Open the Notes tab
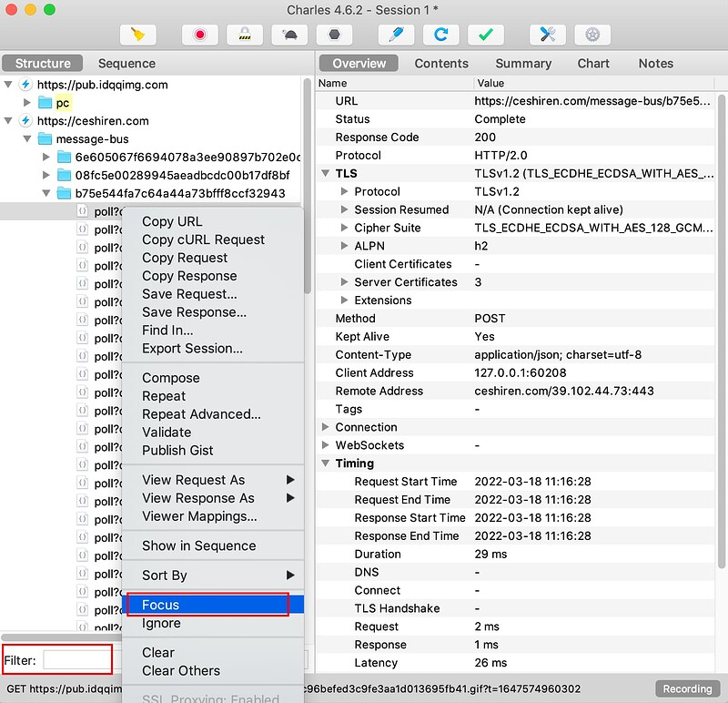This screenshot has width=728, height=703. click(655, 63)
